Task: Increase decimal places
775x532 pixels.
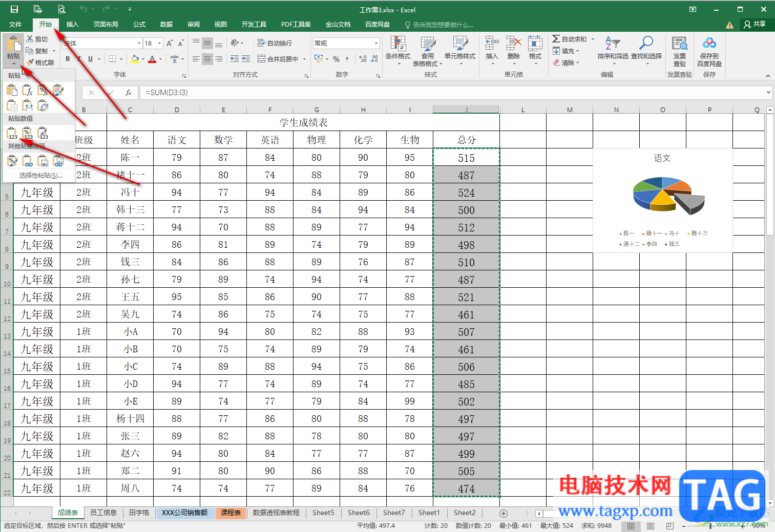Action: pyautogui.click(x=363, y=59)
